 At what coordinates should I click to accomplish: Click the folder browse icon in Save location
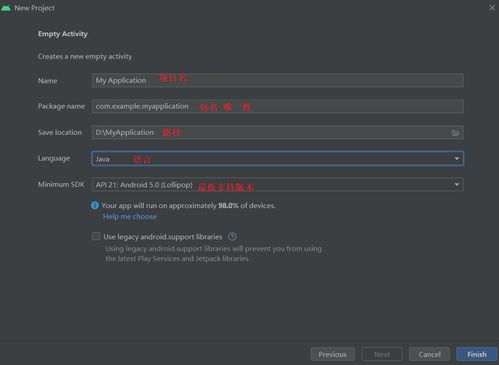click(455, 133)
